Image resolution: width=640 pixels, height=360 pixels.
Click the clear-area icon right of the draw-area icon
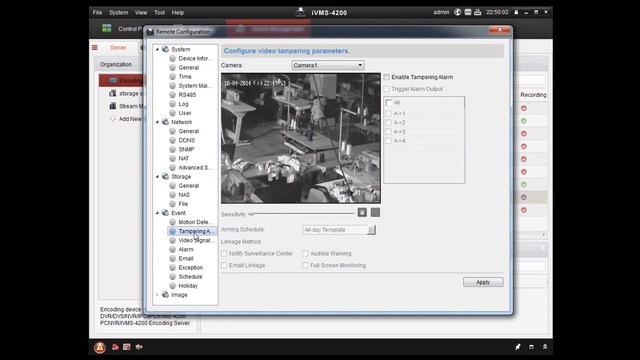(x=376, y=212)
